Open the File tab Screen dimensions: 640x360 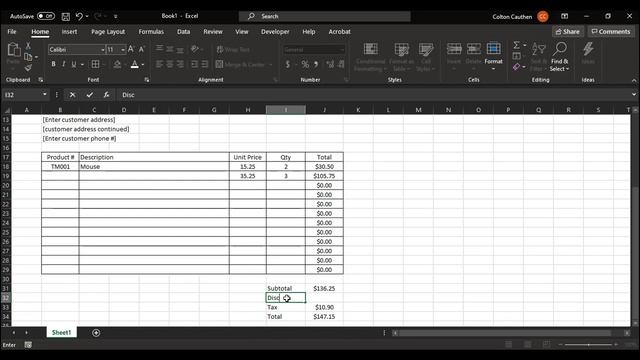coord(12,32)
